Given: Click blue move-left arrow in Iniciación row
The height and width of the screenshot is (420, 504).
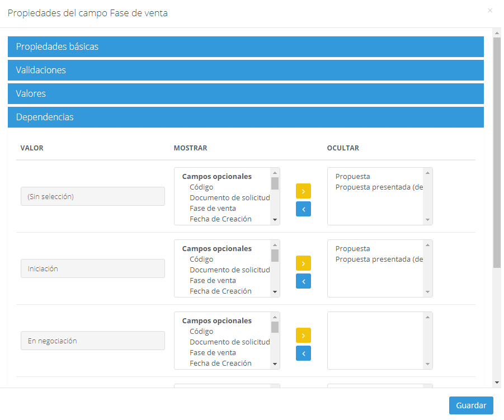Looking at the screenshot, I should coord(303,281).
